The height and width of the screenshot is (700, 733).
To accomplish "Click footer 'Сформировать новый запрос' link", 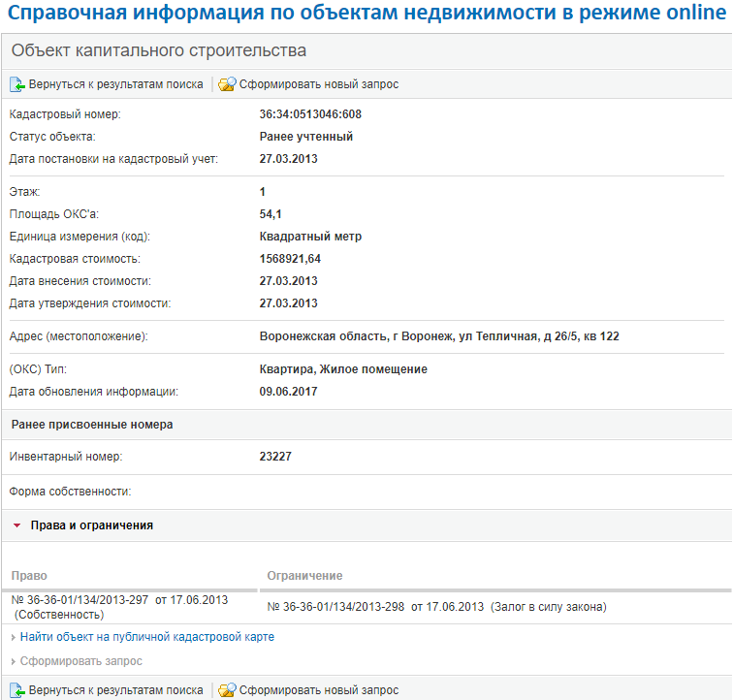I will 319,690.
